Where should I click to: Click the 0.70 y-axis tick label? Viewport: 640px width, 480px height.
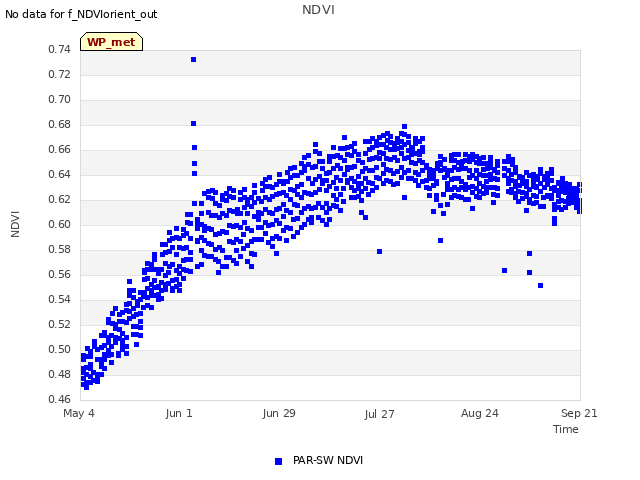[60, 99]
